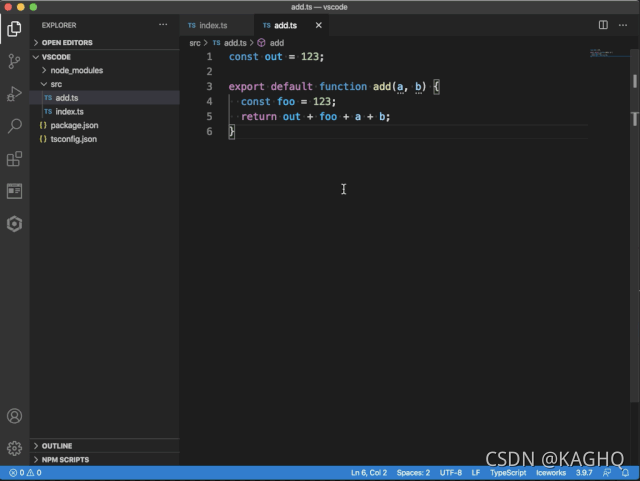Click the add symbol in breadcrumb

click(271, 43)
